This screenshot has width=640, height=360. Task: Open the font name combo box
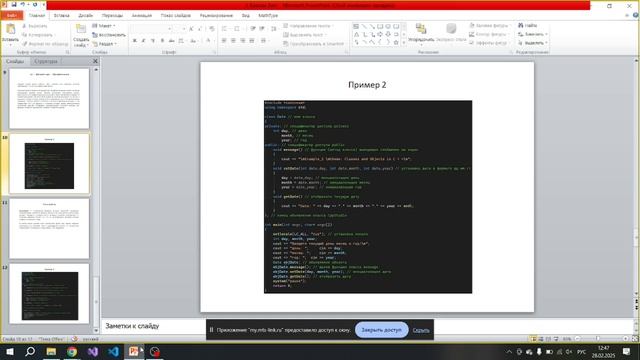[151, 29]
